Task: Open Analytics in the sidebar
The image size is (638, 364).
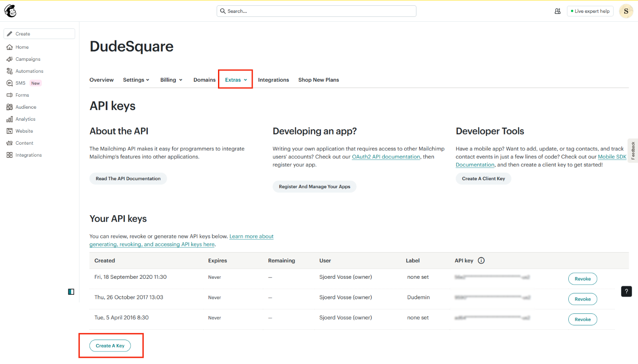Action: pyautogui.click(x=25, y=119)
